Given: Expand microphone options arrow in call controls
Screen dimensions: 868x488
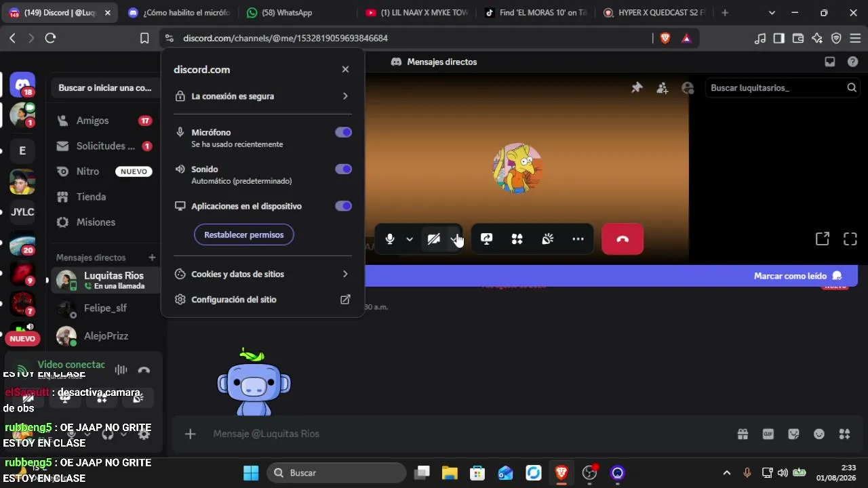Looking at the screenshot, I should pos(410,239).
